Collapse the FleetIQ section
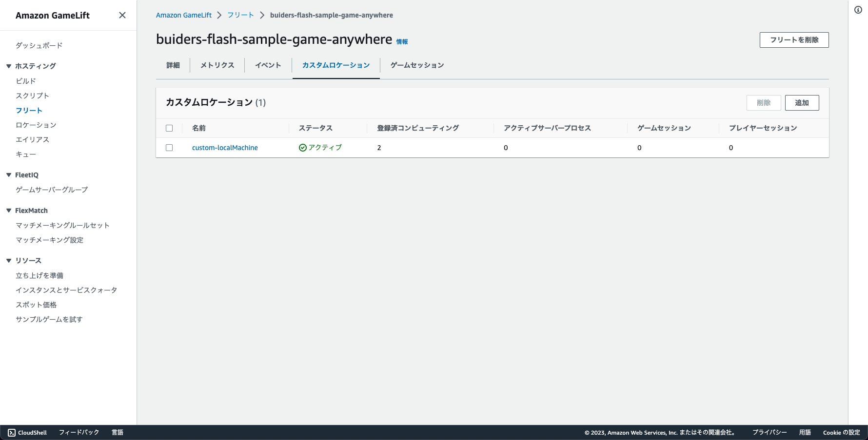This screenshot has width=868, height=440. point(9,175)
